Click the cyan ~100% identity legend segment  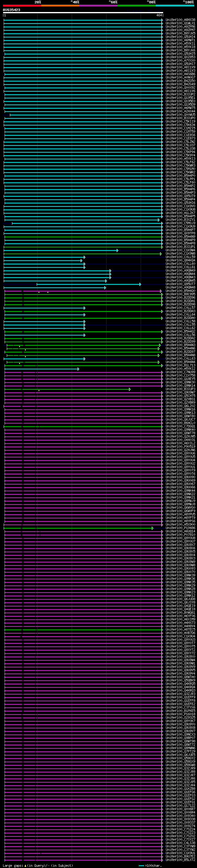pos(175,6)
